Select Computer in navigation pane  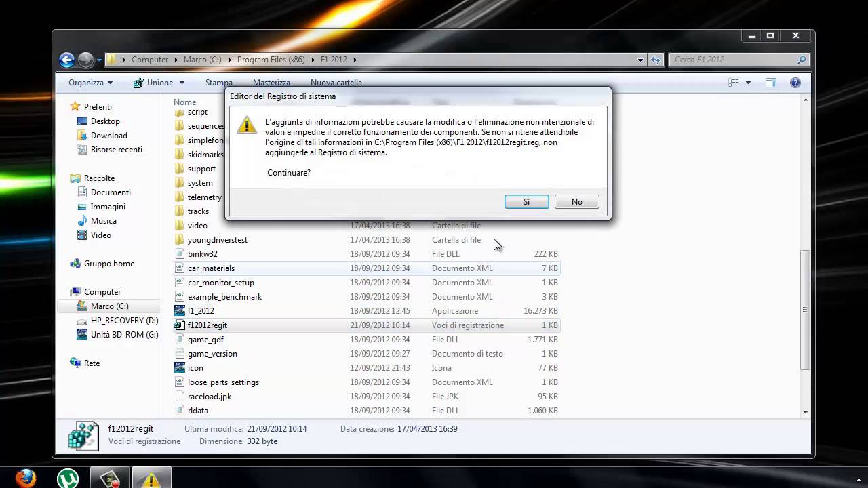pos(102,292)
